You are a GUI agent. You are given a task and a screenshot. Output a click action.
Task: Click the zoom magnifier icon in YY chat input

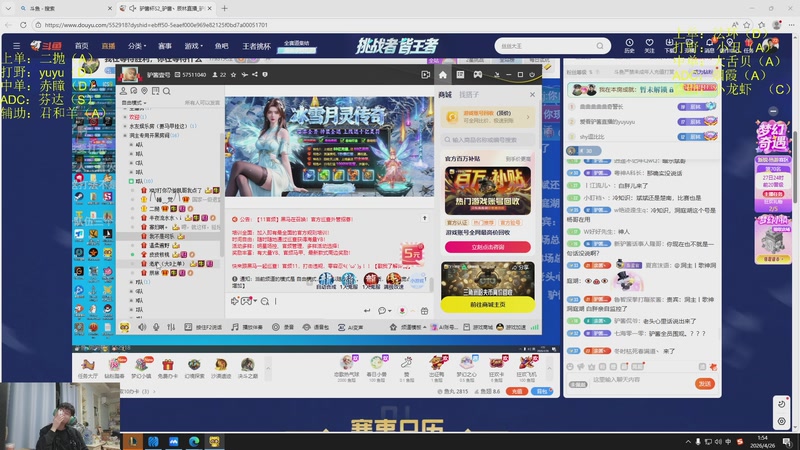(x=265, y=302)
